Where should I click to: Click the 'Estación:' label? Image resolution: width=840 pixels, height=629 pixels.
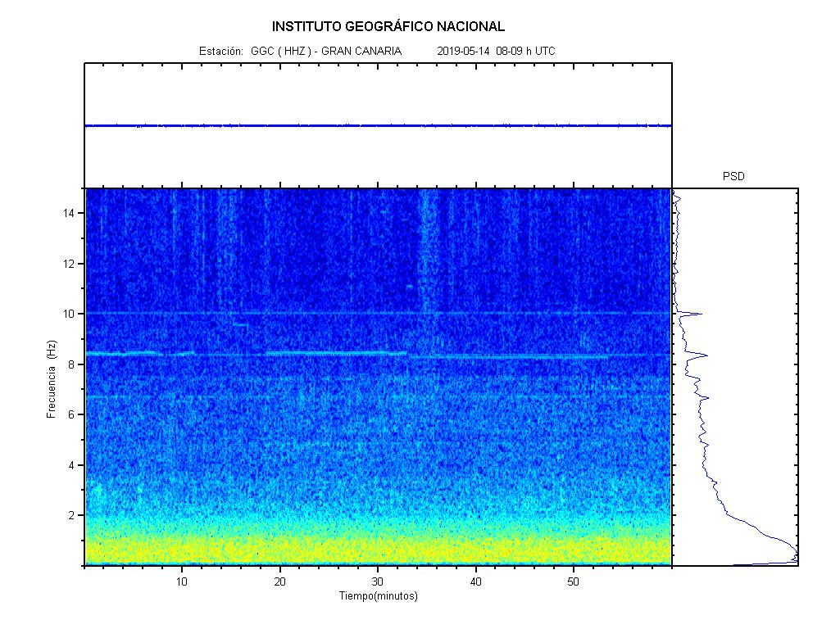click(x=221, y=52)
